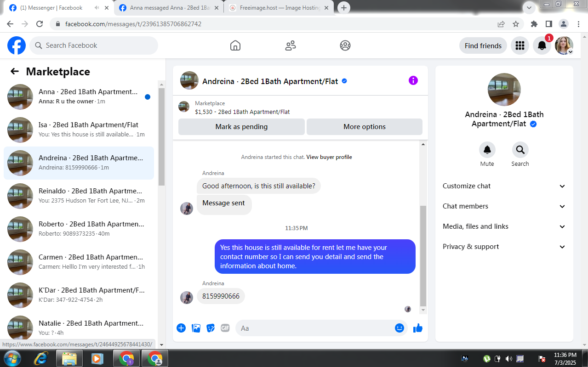Open the notifications bell

coord(542,45)
